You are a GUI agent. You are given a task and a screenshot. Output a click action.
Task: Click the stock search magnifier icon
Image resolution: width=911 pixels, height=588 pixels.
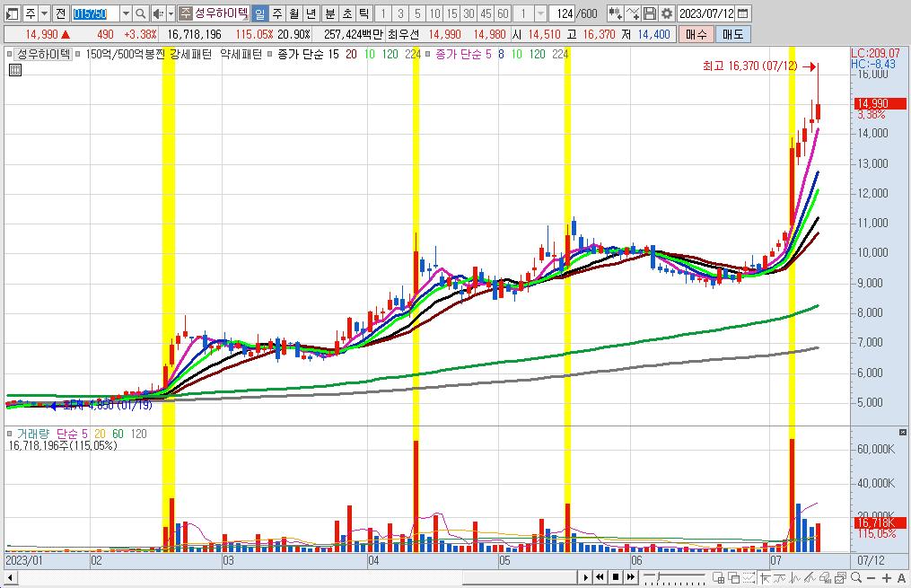click(140, 13)
